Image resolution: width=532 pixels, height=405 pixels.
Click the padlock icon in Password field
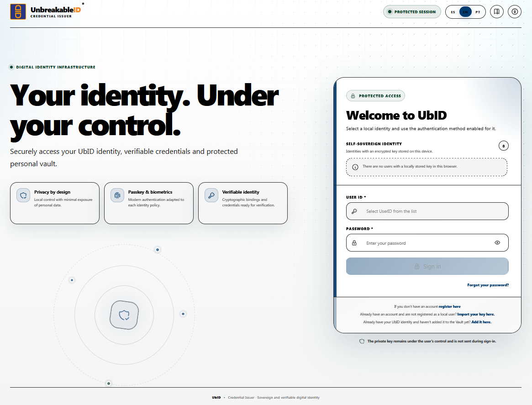[354, 243]
